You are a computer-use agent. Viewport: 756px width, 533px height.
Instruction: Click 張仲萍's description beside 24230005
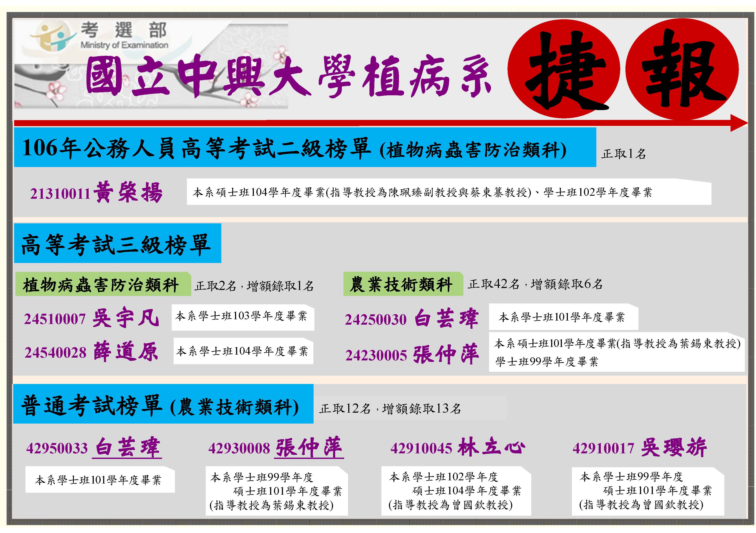click(x=617, y=352)
